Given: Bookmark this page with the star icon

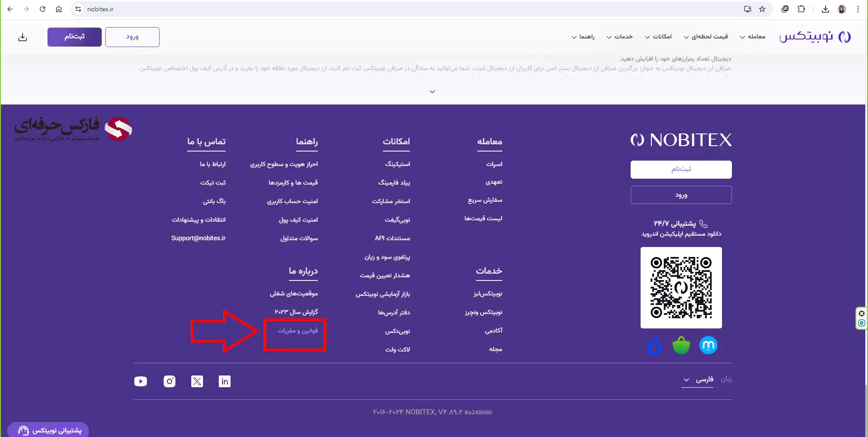Looking at the screenshot, I should 762,9.
